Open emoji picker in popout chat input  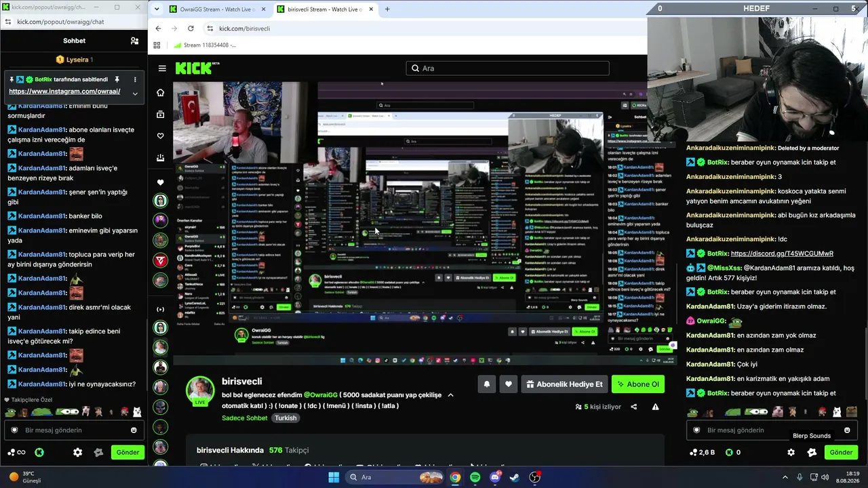pyautogui.click(x=134, y=430)
